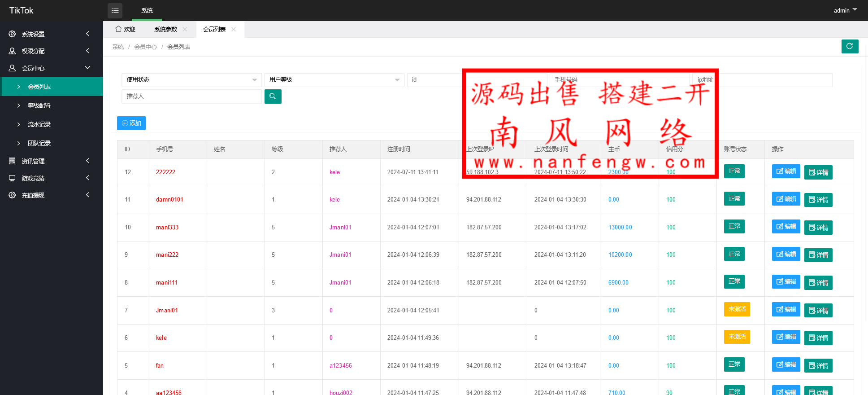
Task: Click the green search magnifier button
Action: pos(273,97)
